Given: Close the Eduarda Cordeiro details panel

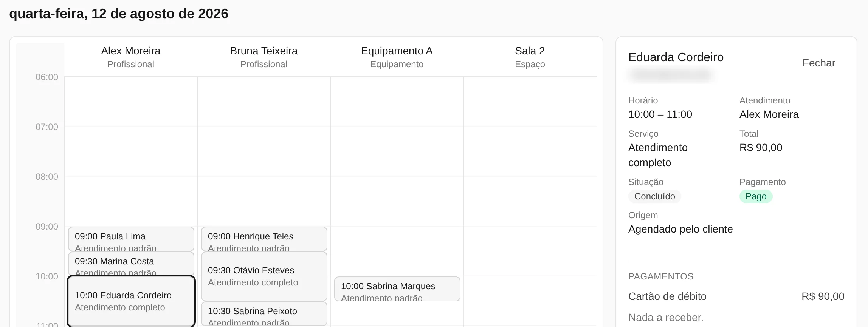Looking at the screenshot, I should 818,63.
